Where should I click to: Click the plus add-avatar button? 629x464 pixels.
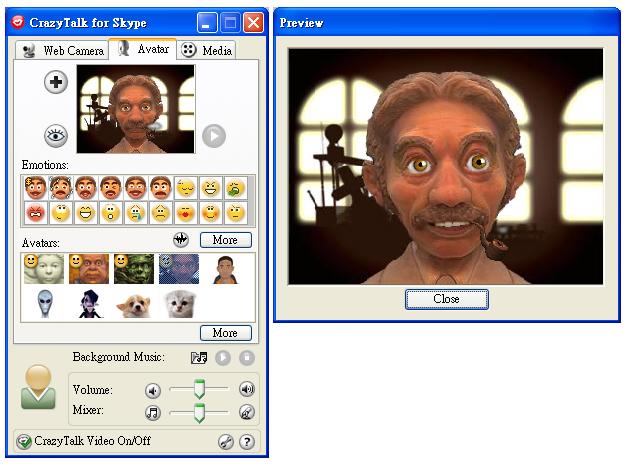point(56,82)
